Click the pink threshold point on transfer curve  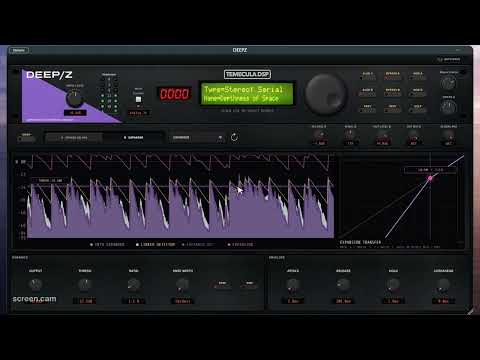coord(430,178)
